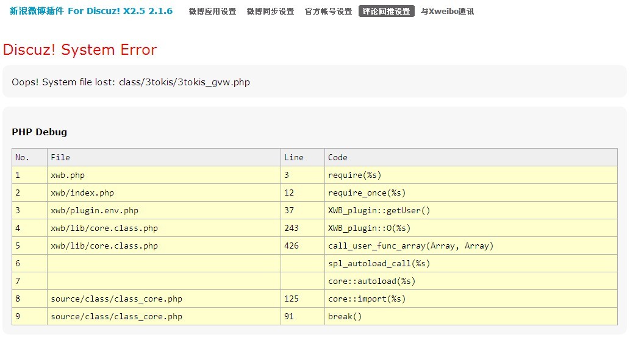
Task: Select source/class/class_core.php cell in row 9
Action: (164, 316)
